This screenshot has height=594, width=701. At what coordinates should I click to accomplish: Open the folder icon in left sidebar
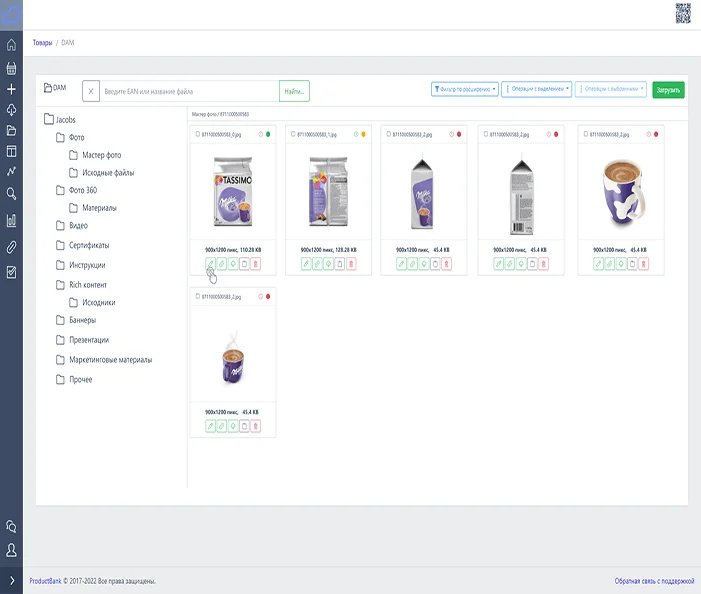[11, 131]
